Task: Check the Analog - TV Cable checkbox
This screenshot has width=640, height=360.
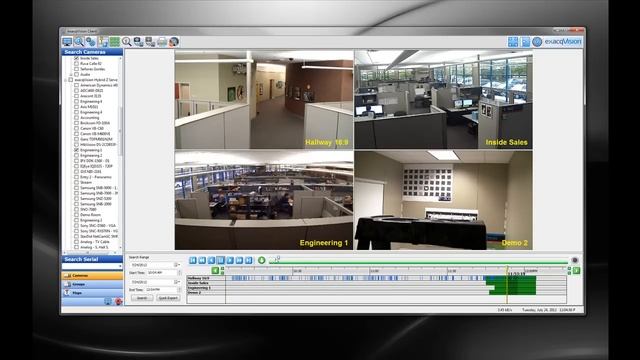Action: pos(76,242)
